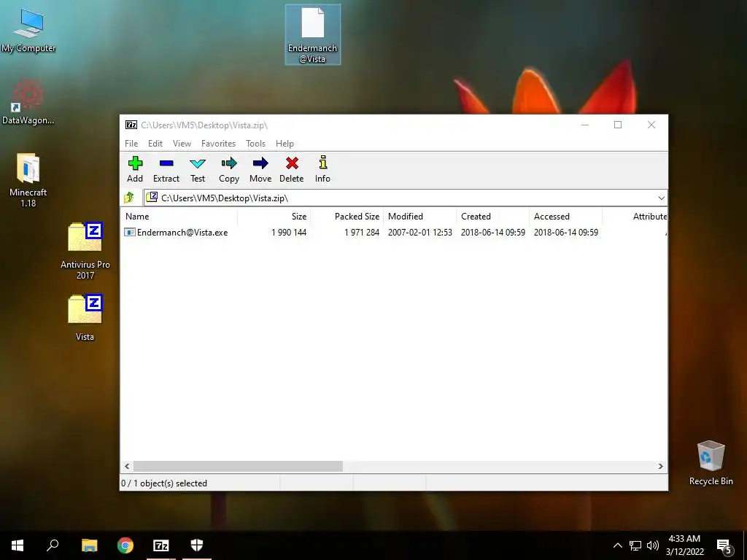The width and height of the screenshot is (747, 560).
Task: Click the Extract toolbar button
Action: pos(166,169)
